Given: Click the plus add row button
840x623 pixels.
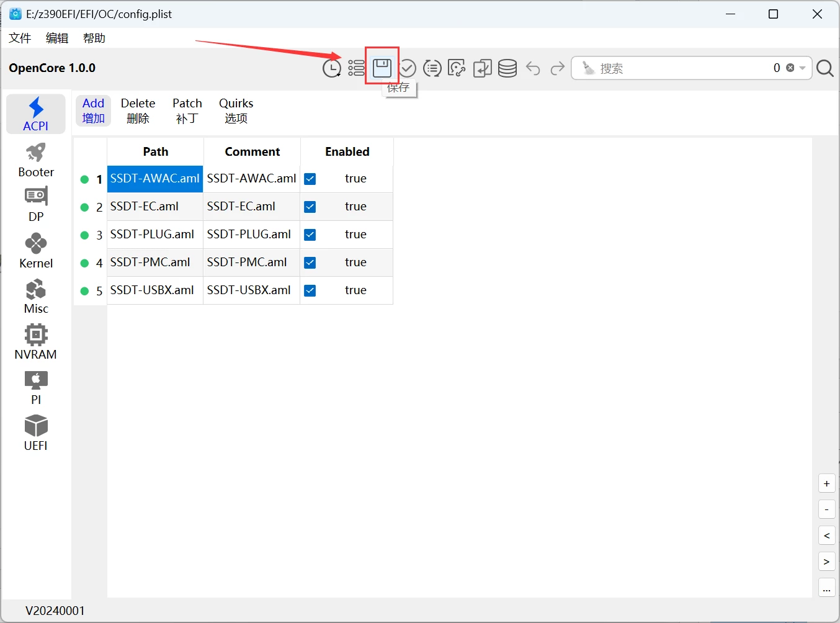Looking at the screenshot, I should point(826,483).
